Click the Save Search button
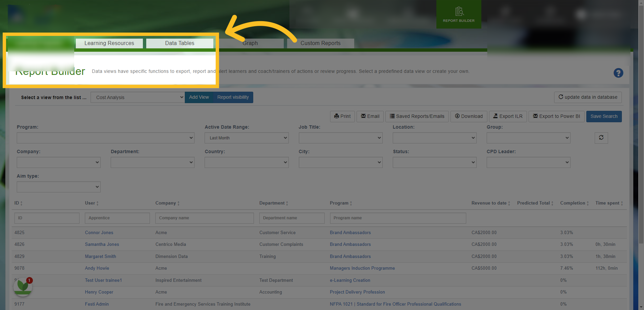 point(604,116)
